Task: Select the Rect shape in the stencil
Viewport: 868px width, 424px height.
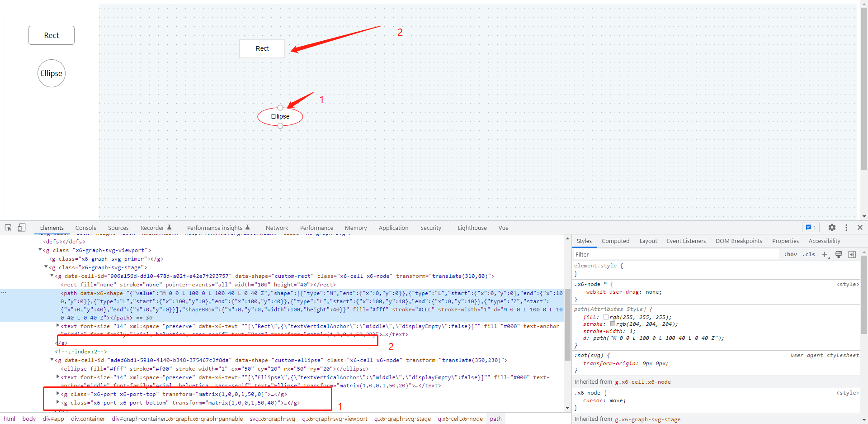Action: 52,35
